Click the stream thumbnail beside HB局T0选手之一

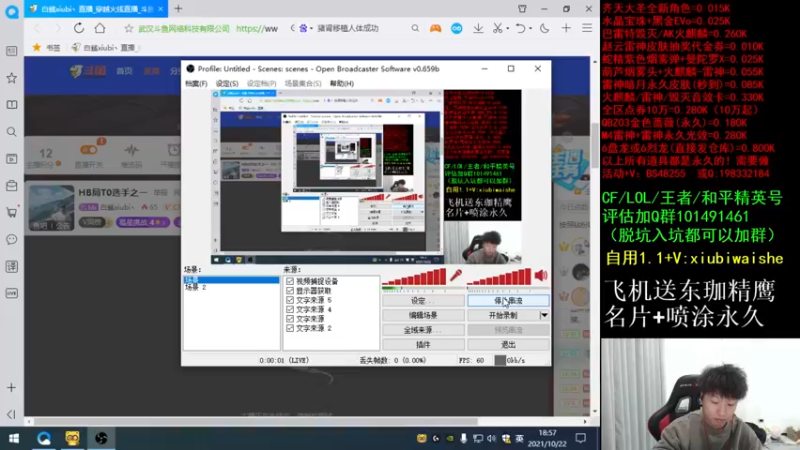click(51, 208)
